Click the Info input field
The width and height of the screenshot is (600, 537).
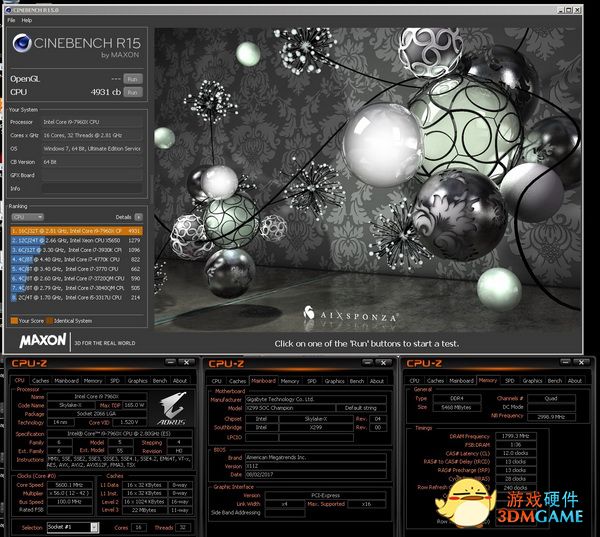pyautogui.click(x=92, y=188)
